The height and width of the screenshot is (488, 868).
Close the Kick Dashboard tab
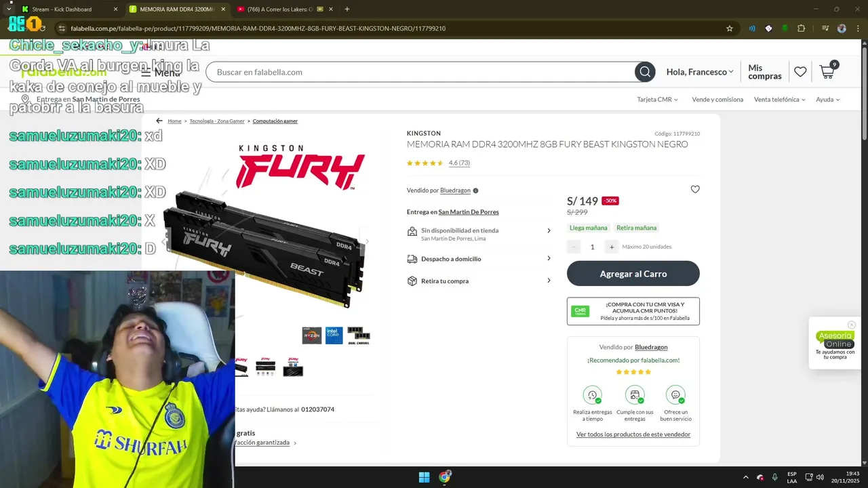point(115,9)
